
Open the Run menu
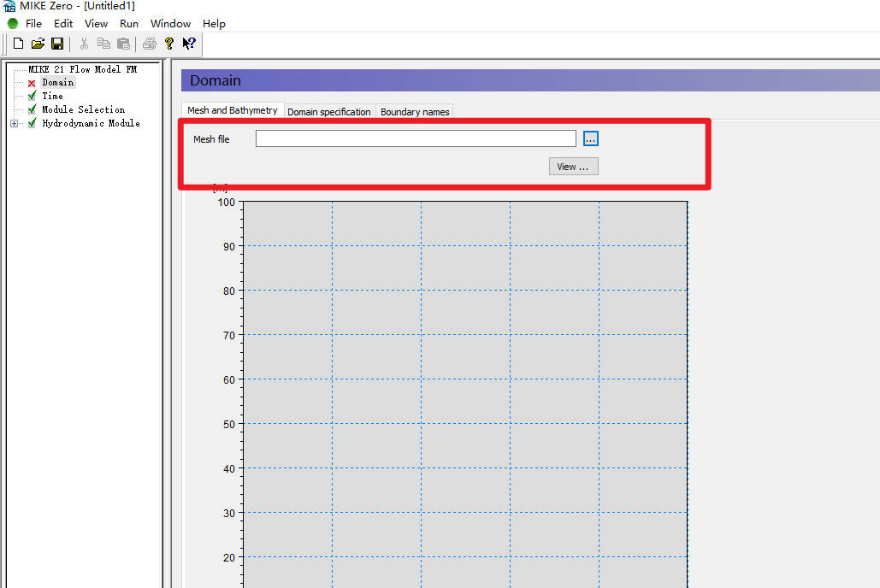click(129, 24)
